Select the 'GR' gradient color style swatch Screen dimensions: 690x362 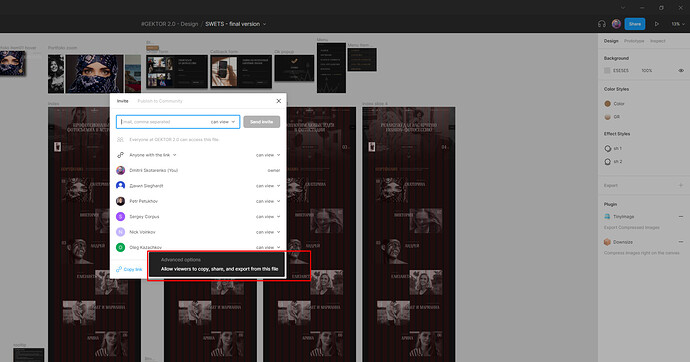(608, 117)
